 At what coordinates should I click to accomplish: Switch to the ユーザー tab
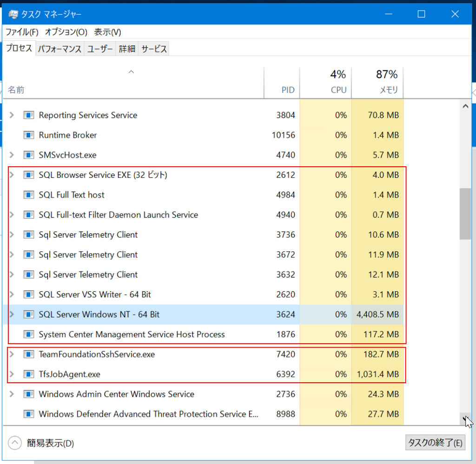point(100,49)
